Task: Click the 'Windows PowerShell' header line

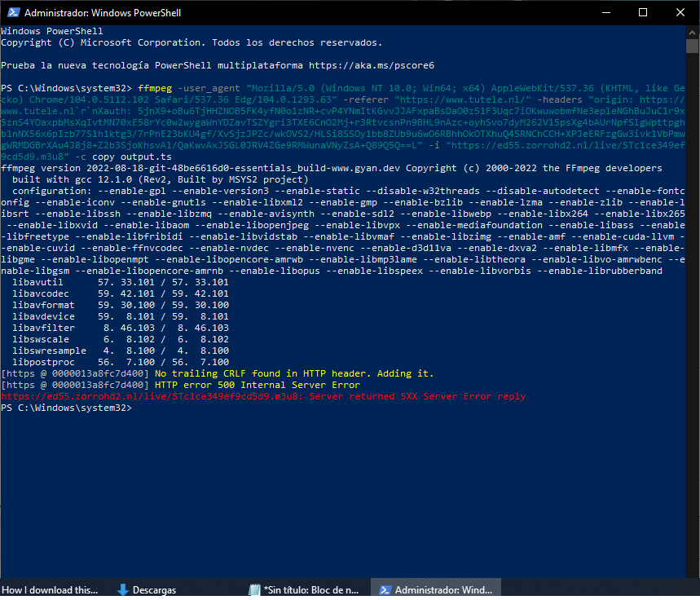Action: 52,31
